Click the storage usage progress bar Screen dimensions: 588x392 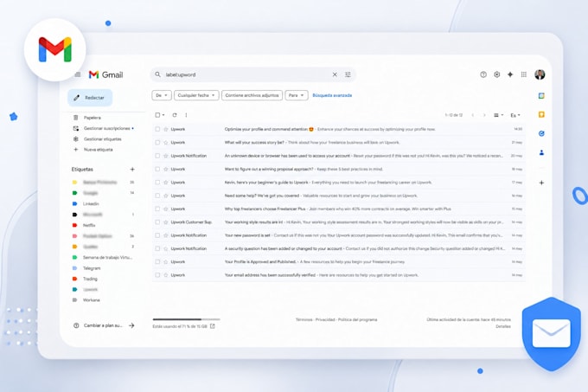(x=187, y=319)
